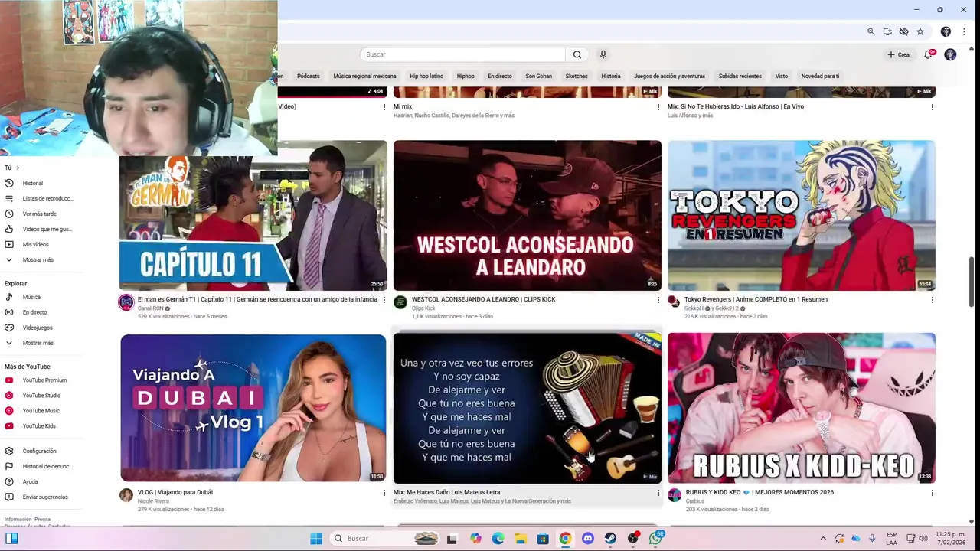Open YouTube Premium link
The height and width of the screenshot is (551, 980).
[x=44, y=380]
